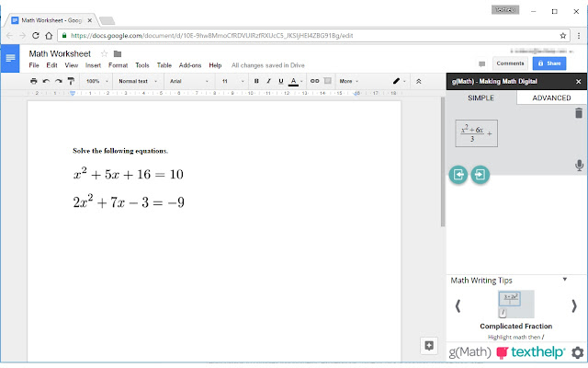Open the Add-ons menu
Image resolution: width=588 pixels, height=368 pixels.
tap(190, 65)
